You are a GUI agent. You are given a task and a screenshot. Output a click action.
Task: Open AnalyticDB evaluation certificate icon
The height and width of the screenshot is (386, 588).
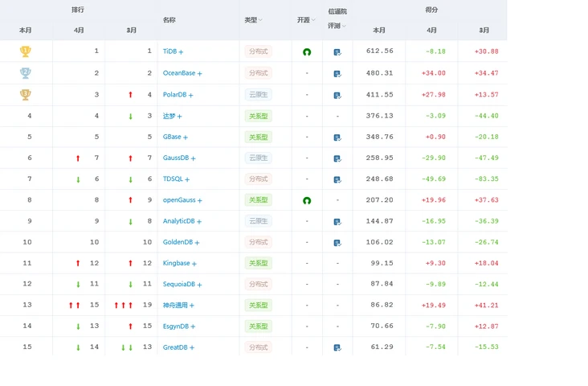pos(337,221)
